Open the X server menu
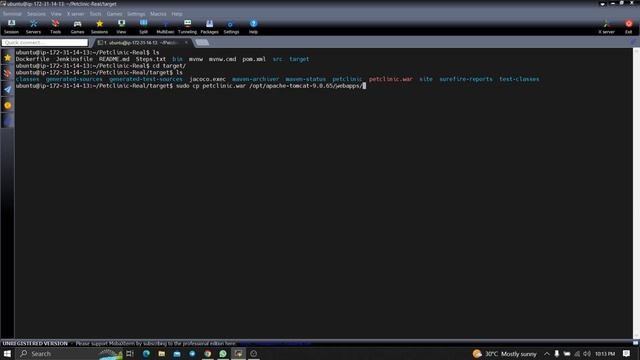The image size is (640, 360). pyautogui.click(x=76, y=14)
